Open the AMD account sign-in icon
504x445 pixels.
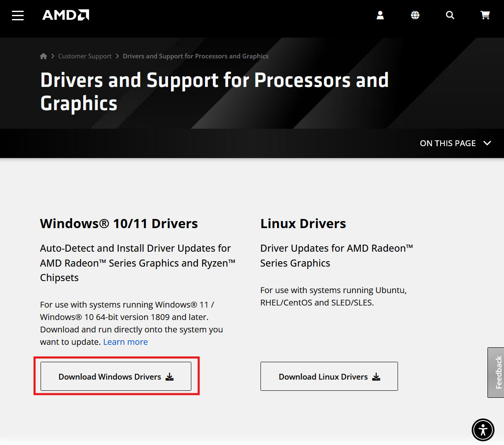(380, 15)
